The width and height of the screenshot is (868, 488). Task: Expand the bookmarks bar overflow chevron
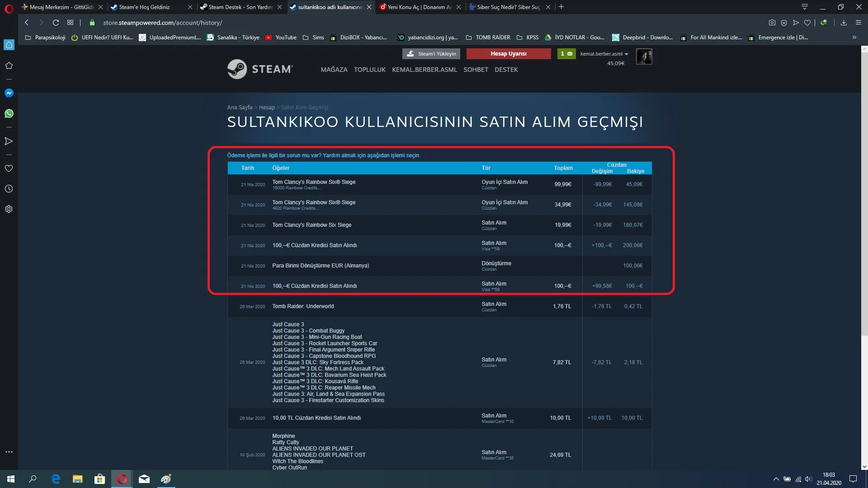tap(854, 38)
